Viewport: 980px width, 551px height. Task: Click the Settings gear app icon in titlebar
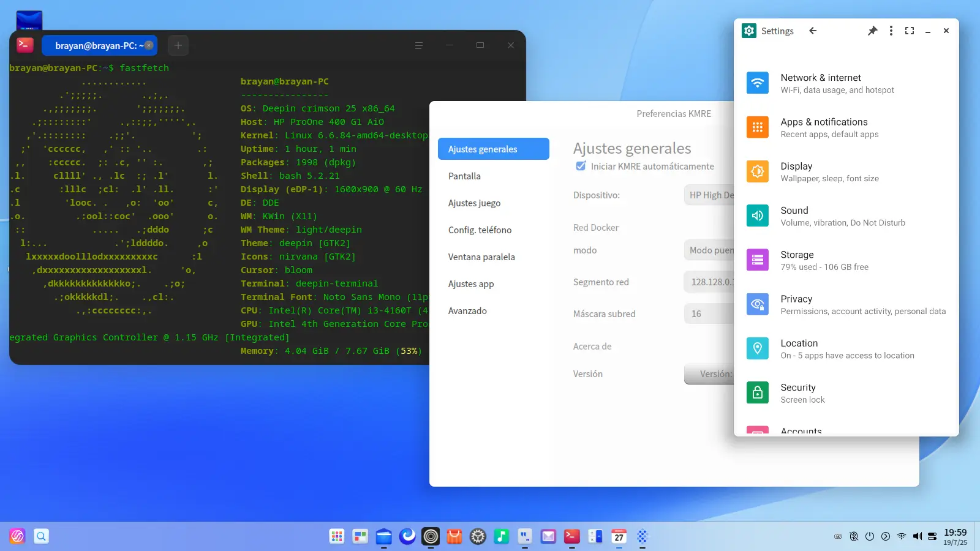pos(749,31)
